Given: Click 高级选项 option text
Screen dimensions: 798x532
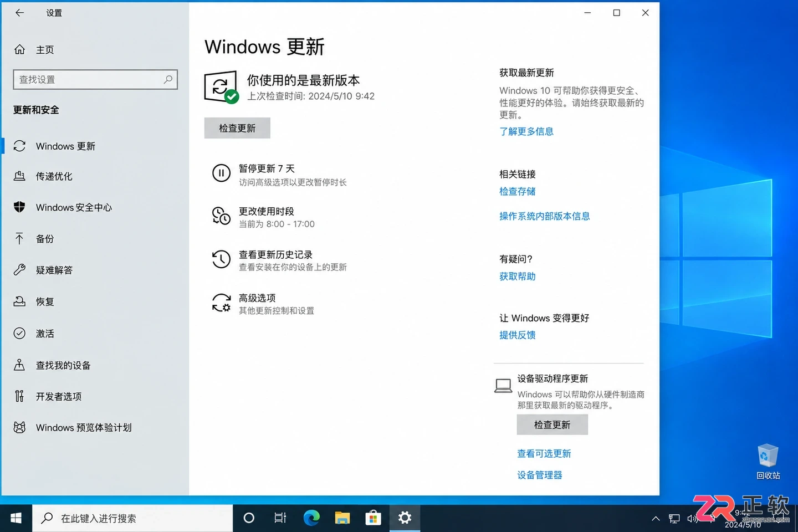Looking at the screenshot, I should [257, 298].
